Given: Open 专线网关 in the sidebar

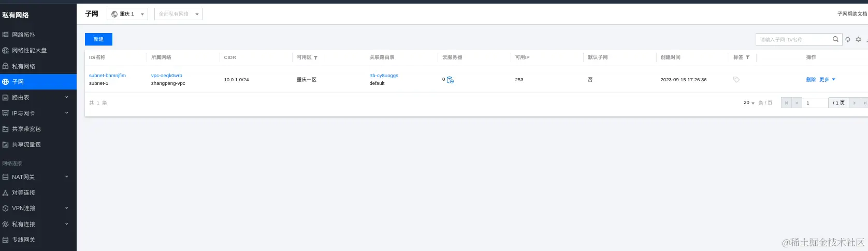Looking at the screenshot, I should [x=38, y=240].
